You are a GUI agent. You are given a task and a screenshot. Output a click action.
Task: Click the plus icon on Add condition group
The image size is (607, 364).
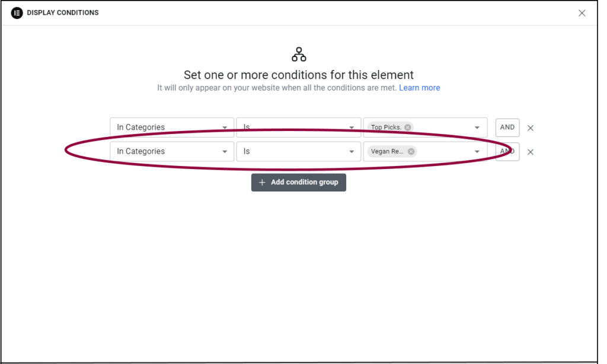pyautogui.click(x=263, y=182)
